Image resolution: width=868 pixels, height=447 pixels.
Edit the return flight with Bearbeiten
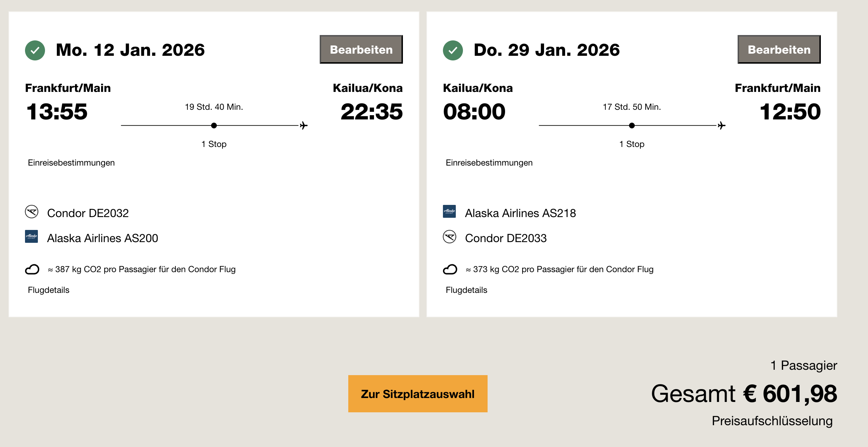[779, 49]
